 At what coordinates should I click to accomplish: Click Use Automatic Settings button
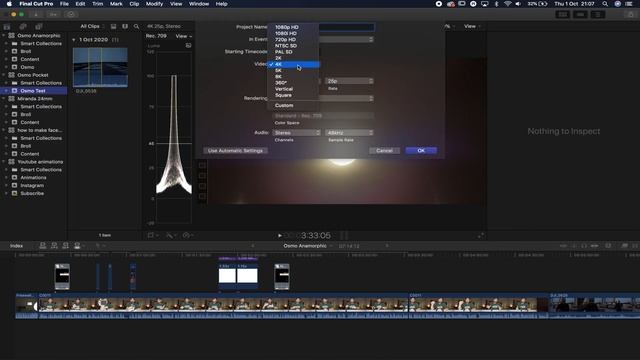click(x=236, y=151)
